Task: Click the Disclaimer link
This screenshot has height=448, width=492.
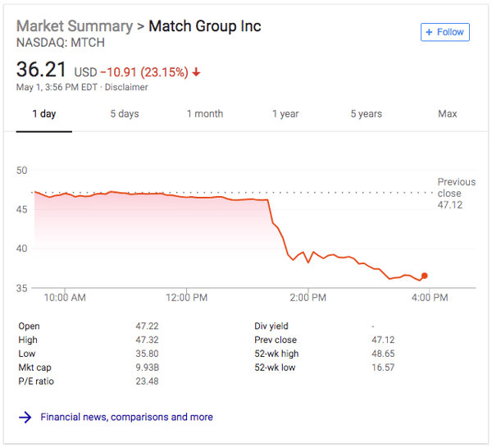Action: [x=125, y=87]
